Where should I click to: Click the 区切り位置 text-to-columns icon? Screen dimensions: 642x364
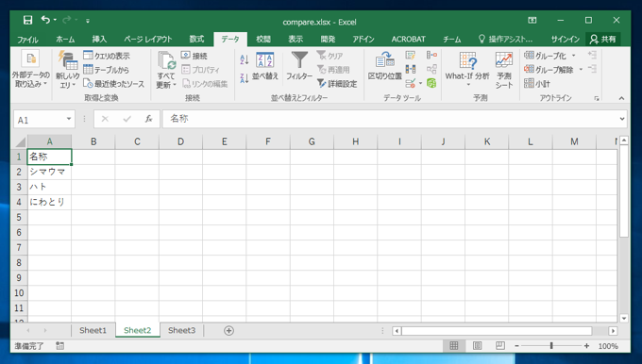coord(385,65)
